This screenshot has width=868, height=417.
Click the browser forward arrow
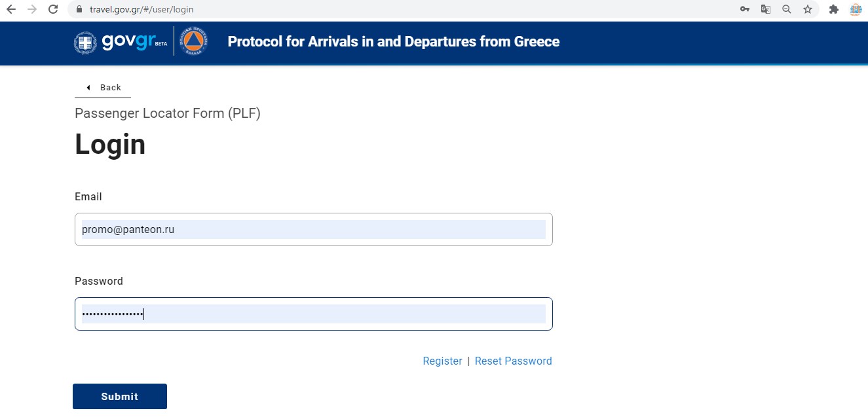pyautogui.click(x=31, y=10)
